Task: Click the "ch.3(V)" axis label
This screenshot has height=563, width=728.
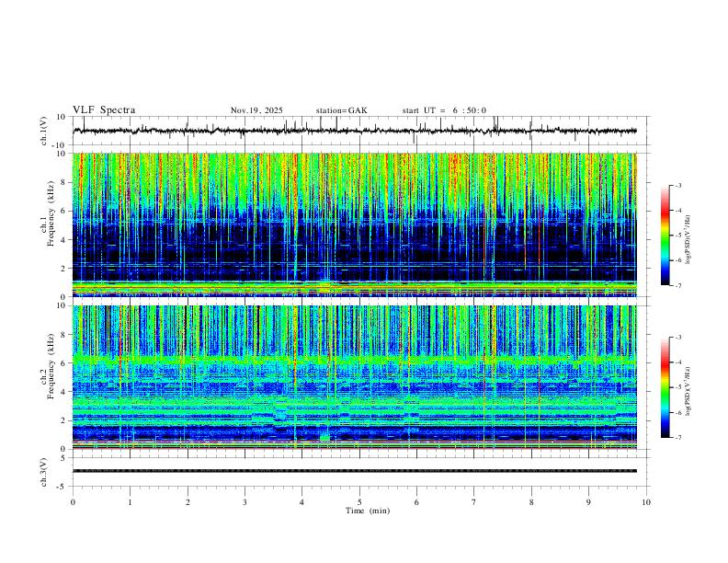Action: click(x=44, y=473)
